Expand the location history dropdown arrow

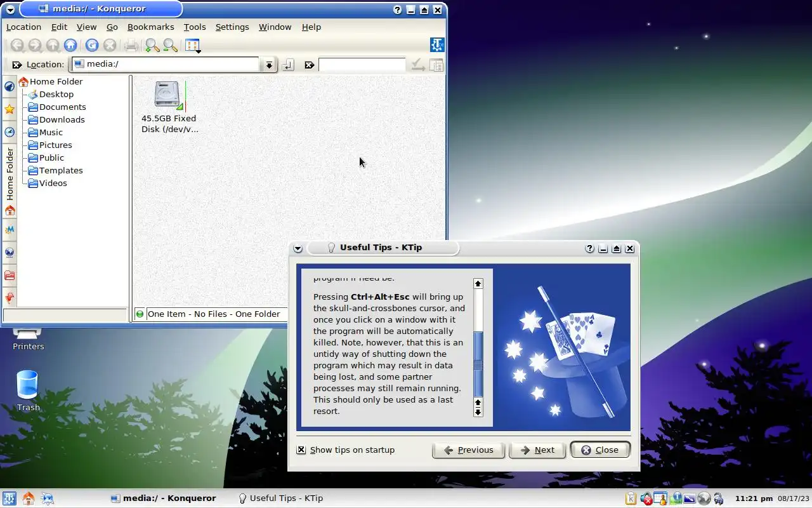pos(270,65)
